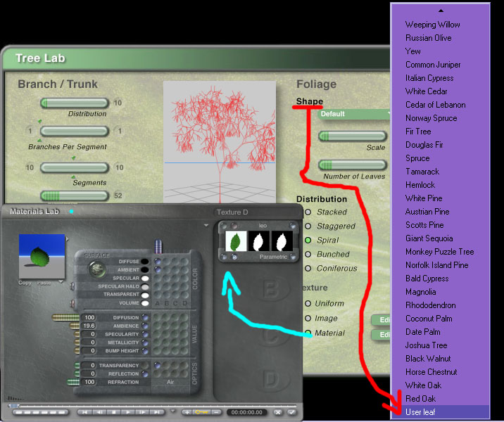Choose Monkey Puzzle Tree from list

coord(440,252)
